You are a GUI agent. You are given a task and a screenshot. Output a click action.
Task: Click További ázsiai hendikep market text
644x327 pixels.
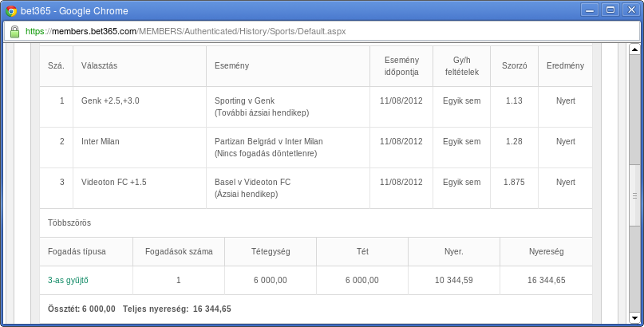click(x=262, y=112)
